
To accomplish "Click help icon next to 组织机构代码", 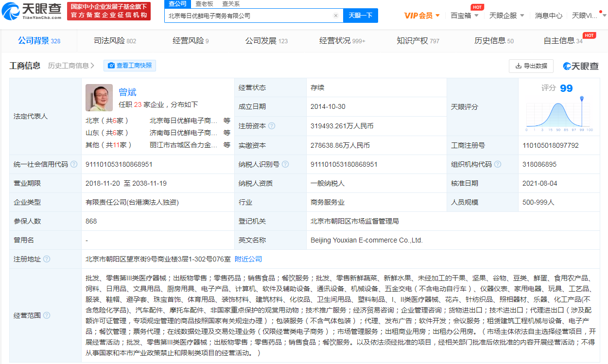I will (498, 164).
